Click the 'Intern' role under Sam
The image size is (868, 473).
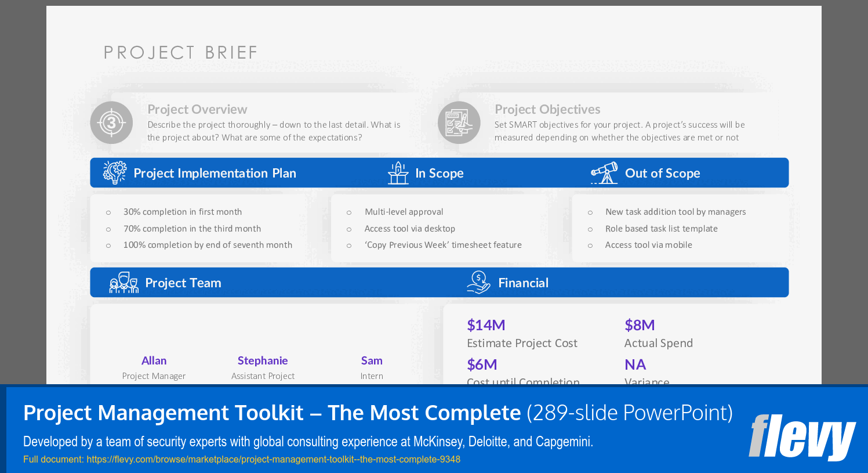[x=372, y=376]
